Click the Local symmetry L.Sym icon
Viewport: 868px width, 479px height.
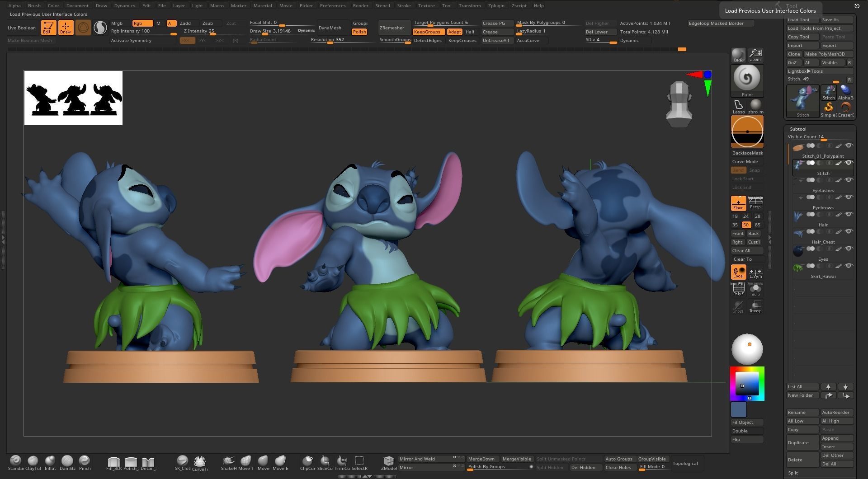(755, 272)
